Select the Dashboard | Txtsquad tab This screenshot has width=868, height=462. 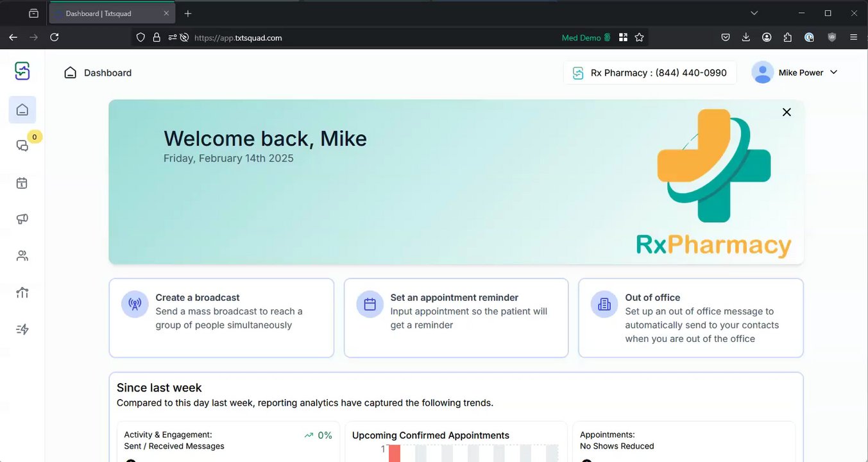[112, 13]
